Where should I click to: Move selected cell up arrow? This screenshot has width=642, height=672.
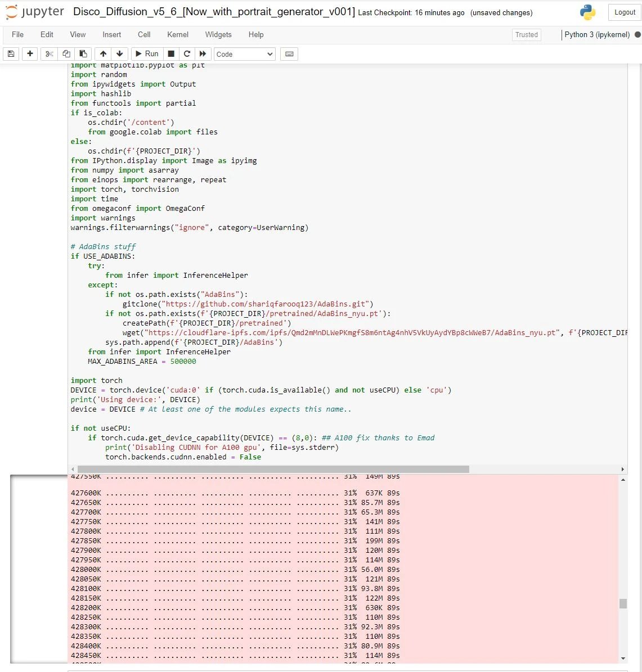[x=103, y=53]
